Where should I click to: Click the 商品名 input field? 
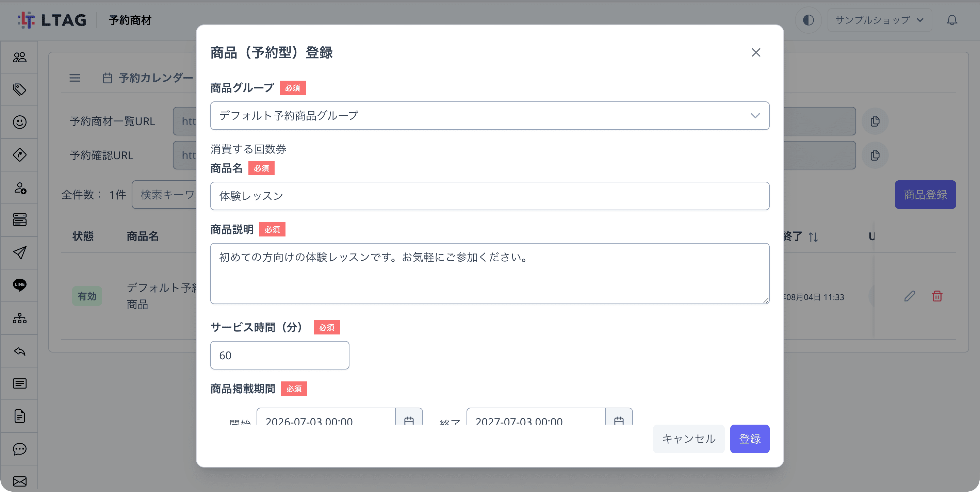coord(490,196)
